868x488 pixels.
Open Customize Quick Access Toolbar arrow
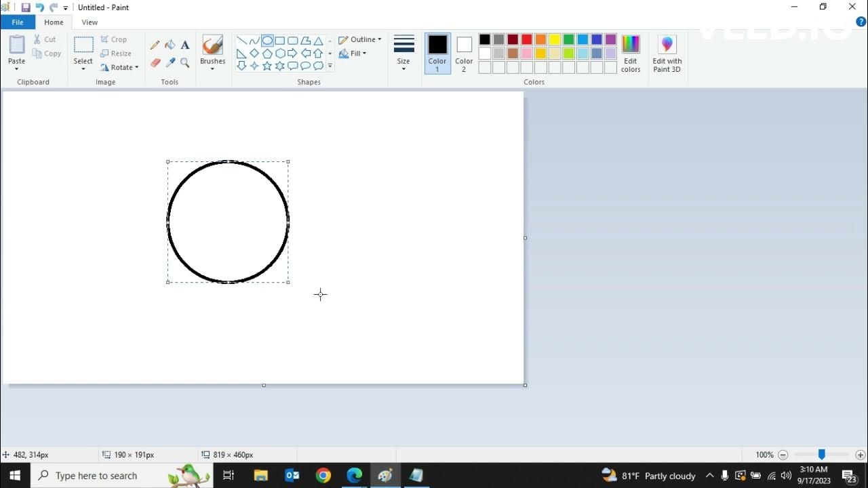(x=66, y=8)
